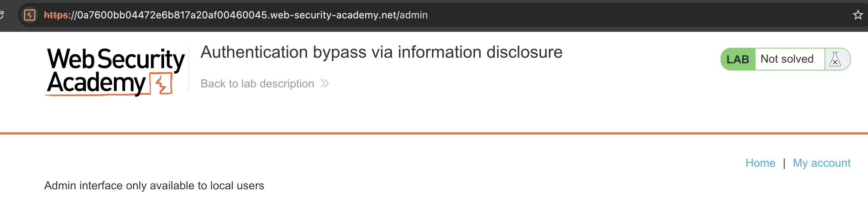The image size is (868, 218).
Task: Click the crossed-out https in the URL
Action: click(56, 15)
